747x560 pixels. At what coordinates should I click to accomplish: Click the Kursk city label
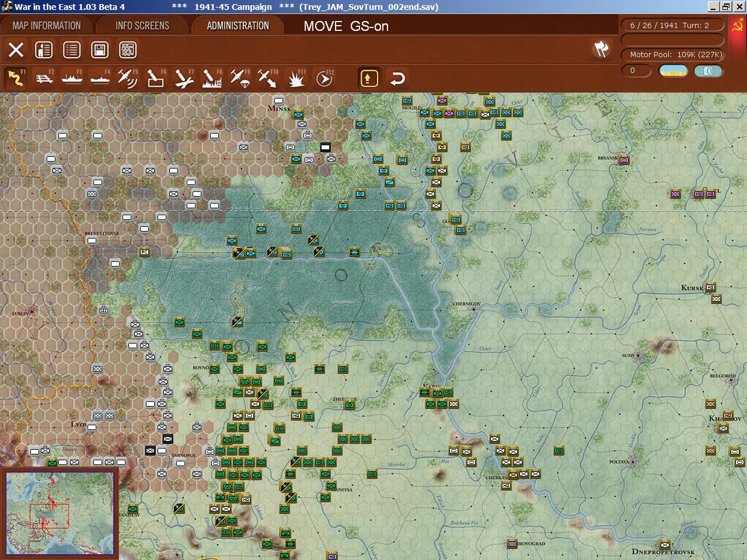click(x=692, y=288)
